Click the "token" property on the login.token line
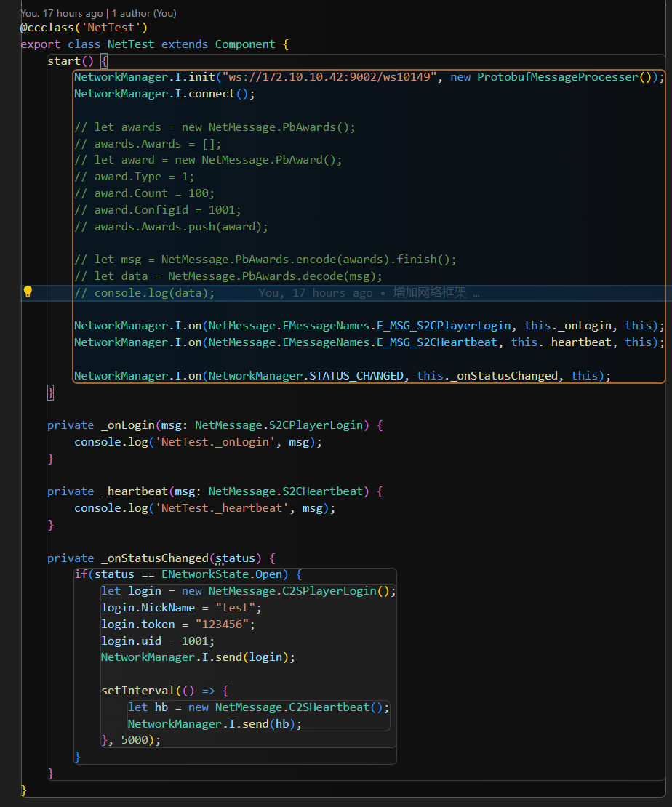Viewport: 672px width, 807px height. pyautogui.click(x=158, y=625)
